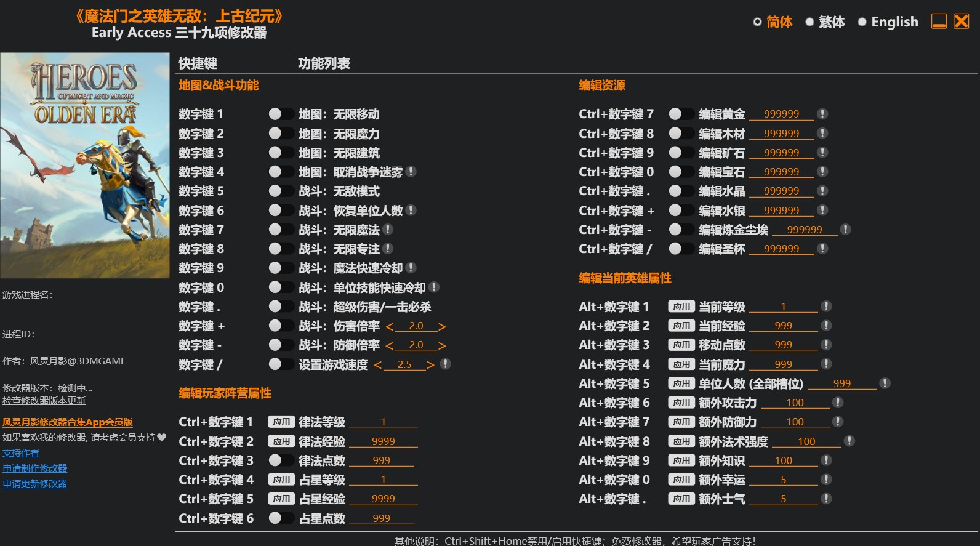This screenshot has height=546, width=980.
Task: Click the info icon for 额外攻击力
Action: point(838,403)
